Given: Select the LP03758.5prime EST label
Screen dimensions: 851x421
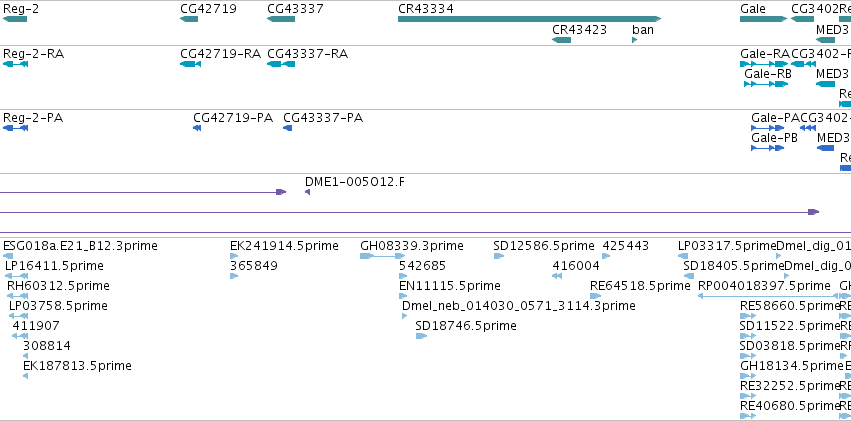Looking at the screenshot, I should [x=58, y=305].
